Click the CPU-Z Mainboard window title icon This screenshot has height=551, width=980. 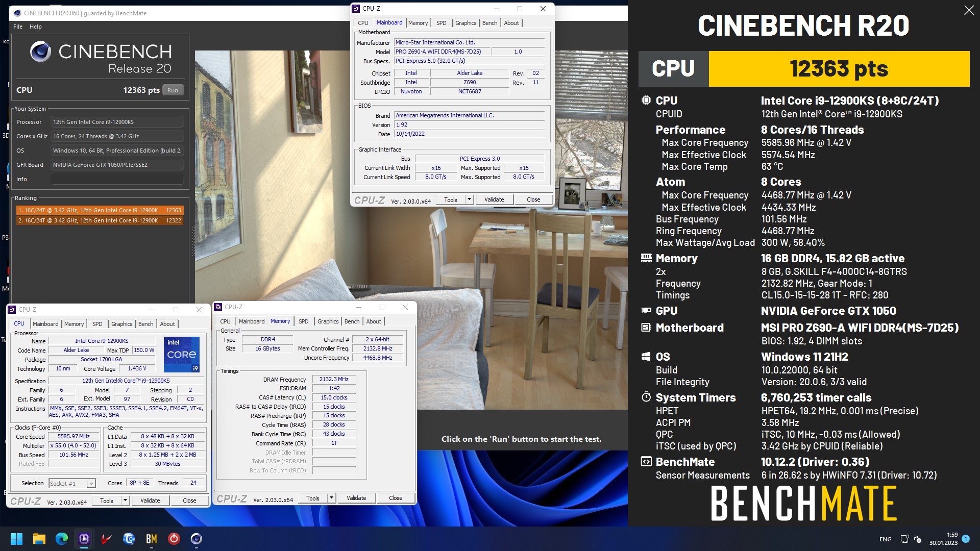356,9
